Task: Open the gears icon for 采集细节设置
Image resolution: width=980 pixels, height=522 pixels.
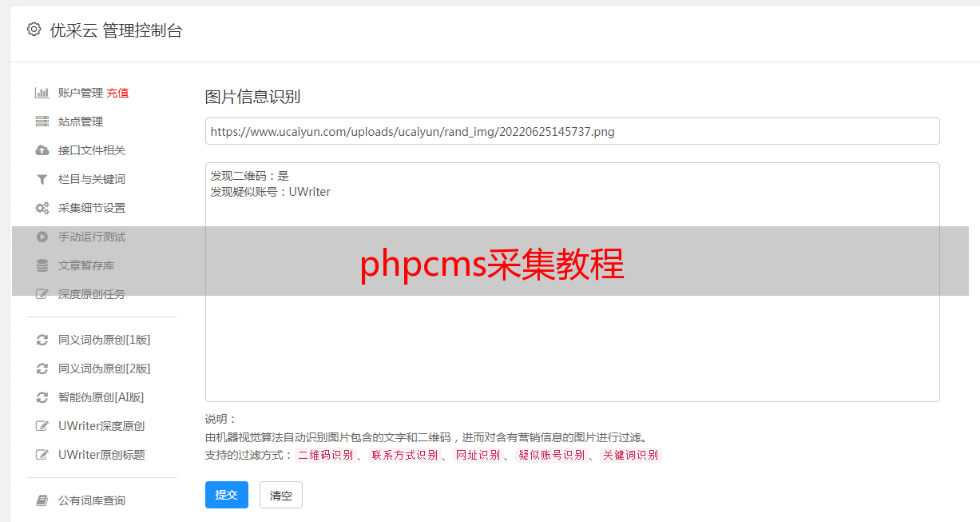Action: [x=42, y=208]
